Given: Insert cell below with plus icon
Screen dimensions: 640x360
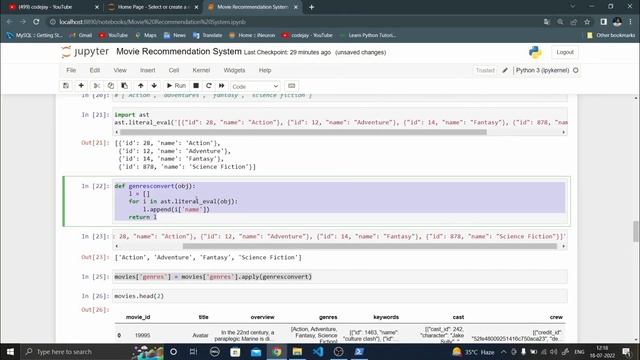Looking at the screenshot, I should pos(81,86).
